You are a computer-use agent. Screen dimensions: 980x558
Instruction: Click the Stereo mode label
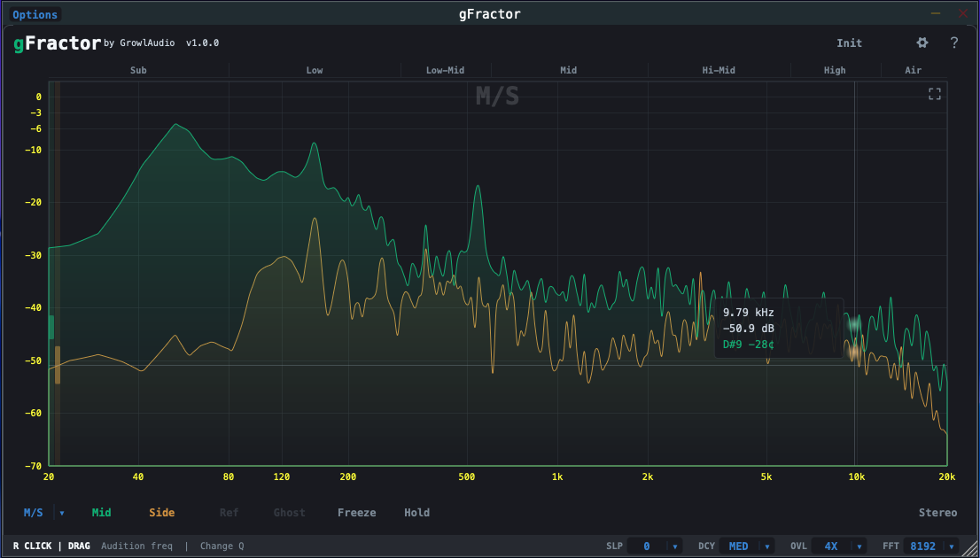[x=940, y=512]
